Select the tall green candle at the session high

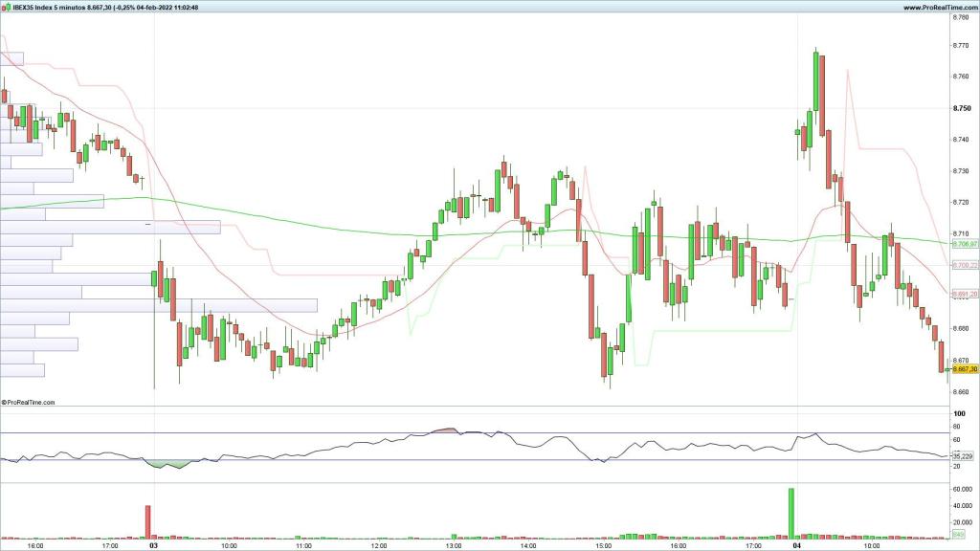point(816,81)
